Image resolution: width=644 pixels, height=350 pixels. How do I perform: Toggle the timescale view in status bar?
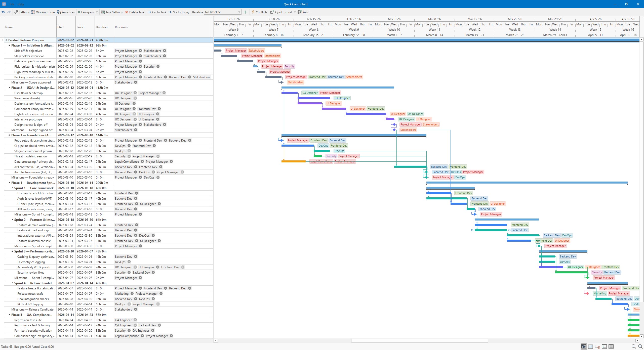[597, 346]
